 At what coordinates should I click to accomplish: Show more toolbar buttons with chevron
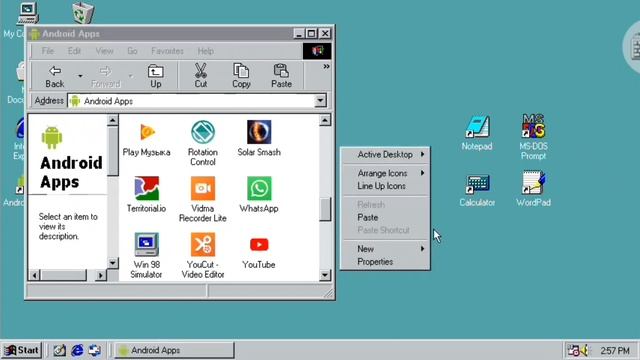pos(326,66)
